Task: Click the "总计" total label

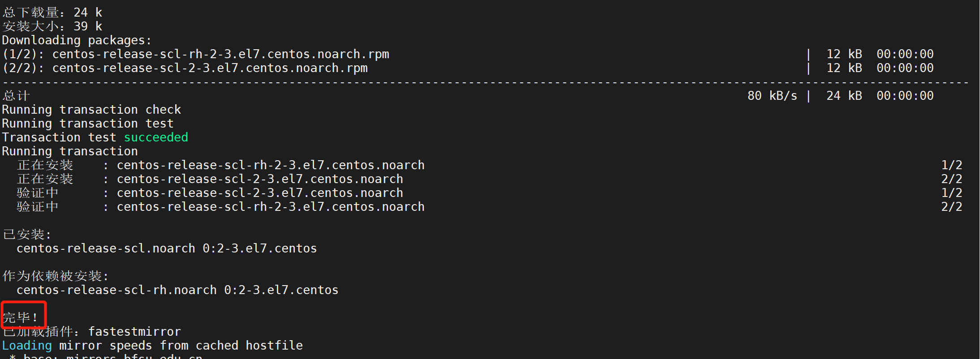Action: (x=16, y=96)
